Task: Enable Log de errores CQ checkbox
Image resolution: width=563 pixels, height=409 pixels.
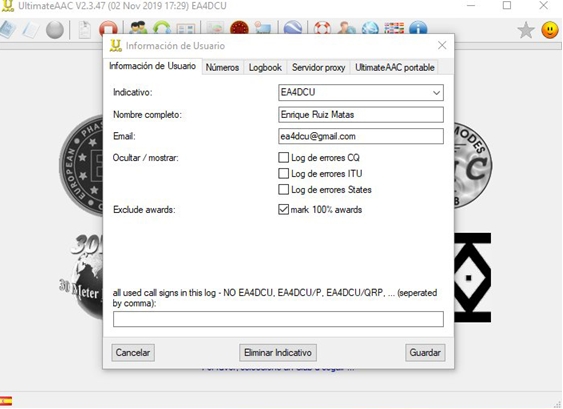Action: tap(283, 157)
